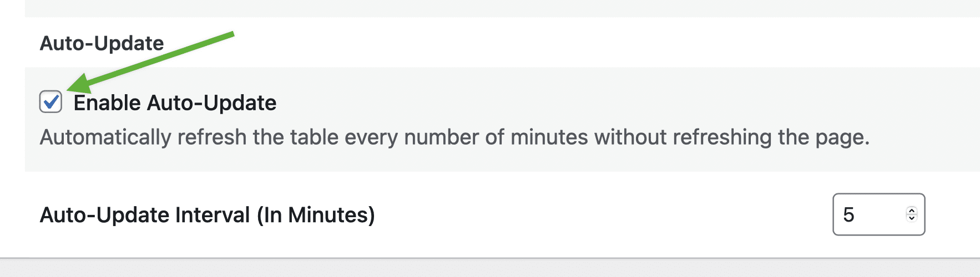The image size is (980, 277).
Task: Click the gray bar below the settings panel
Action: tap(490, 268)
